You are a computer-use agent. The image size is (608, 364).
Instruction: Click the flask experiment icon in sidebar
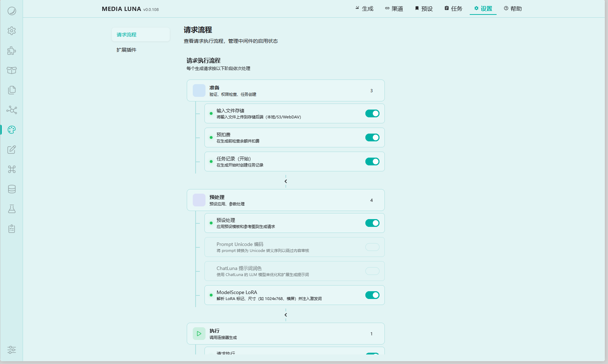click(12, 209)
